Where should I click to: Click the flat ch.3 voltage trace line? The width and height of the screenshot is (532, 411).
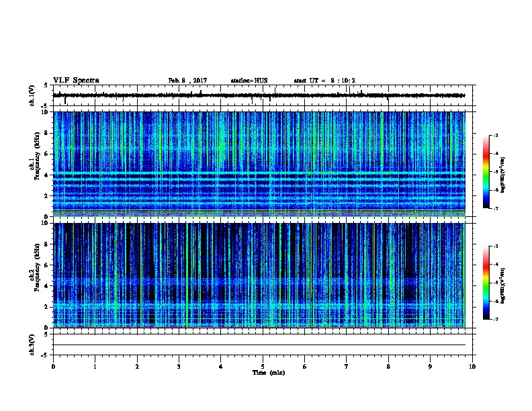pos(259,345)
